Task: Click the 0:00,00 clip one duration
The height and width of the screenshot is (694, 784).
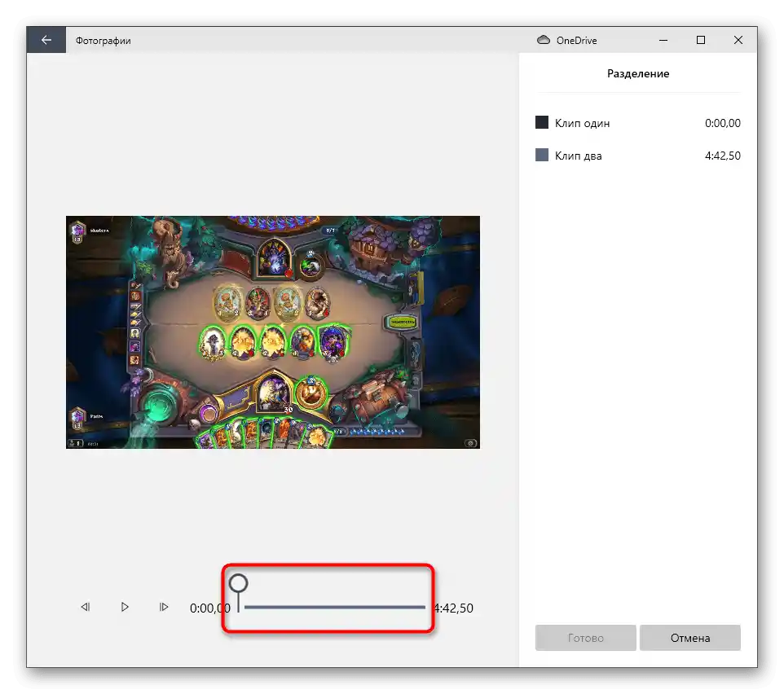Action: (x=723, y=124)
